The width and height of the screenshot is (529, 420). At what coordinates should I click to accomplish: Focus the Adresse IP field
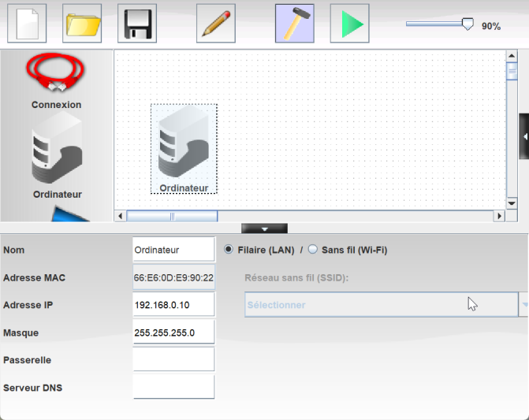pos(173,305)
